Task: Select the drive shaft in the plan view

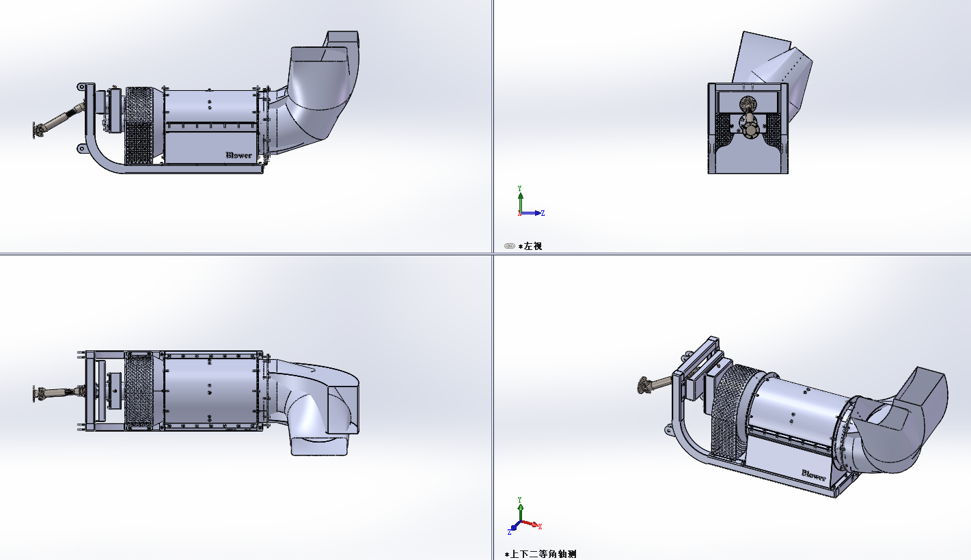Action: tap(59, 393)
